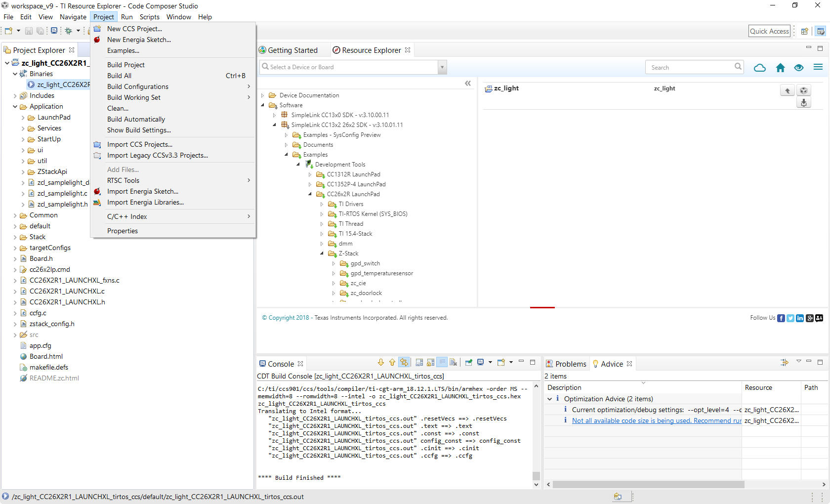
Task: Select makefile.defs in Project Explorer
Action: [49, 367]
